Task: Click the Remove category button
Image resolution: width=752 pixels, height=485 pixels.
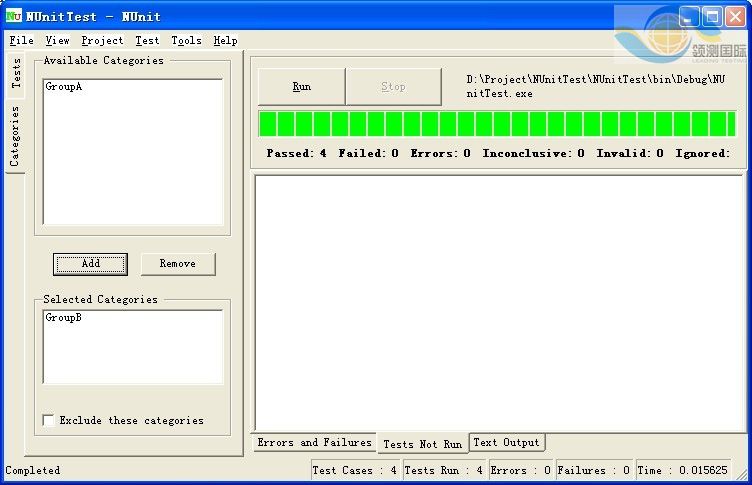Action: click(178, 264)
